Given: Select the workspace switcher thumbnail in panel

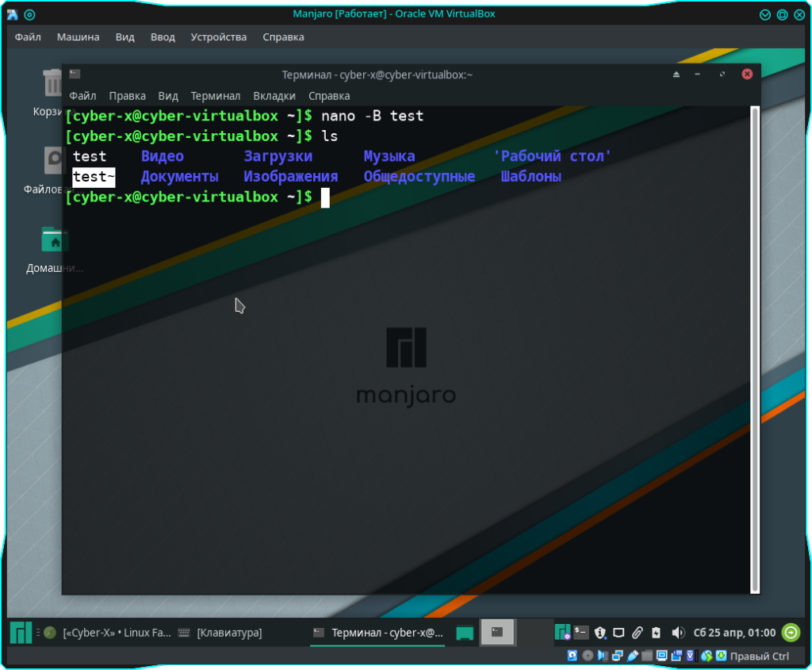Looking at the screenshot, I should tap(497, 633).
